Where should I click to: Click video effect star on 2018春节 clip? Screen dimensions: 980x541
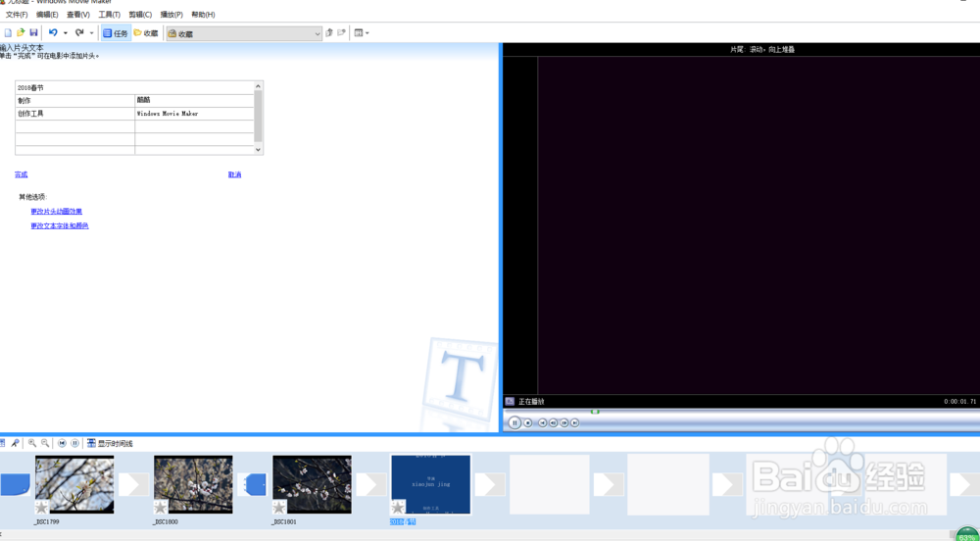pyautogui.click(x=398, y=508)
